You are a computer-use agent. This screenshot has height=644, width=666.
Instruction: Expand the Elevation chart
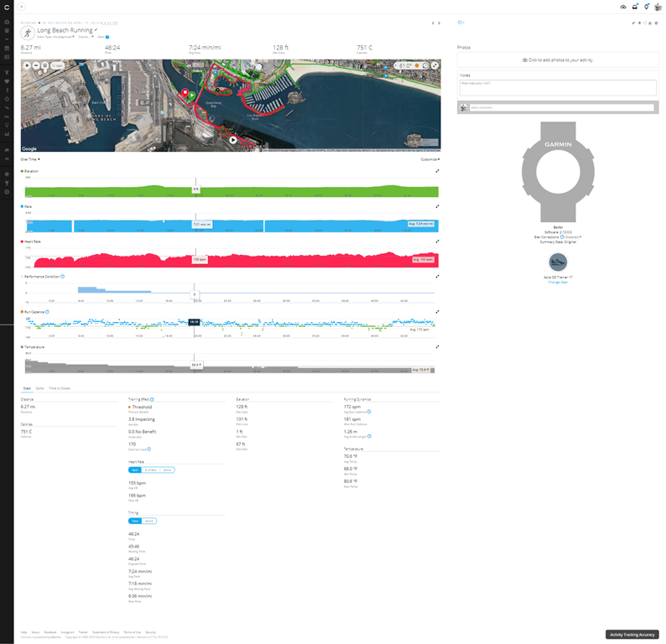tap(437, 171)
